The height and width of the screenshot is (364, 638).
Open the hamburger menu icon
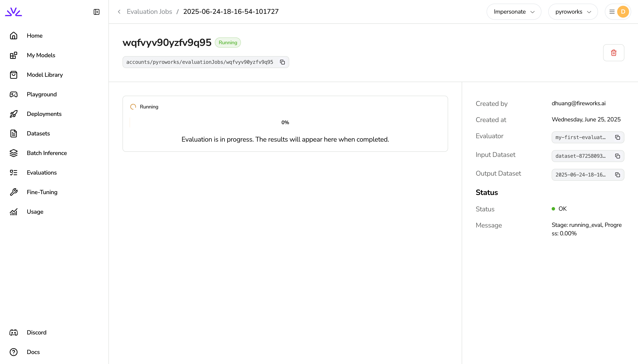coord(612,12)
